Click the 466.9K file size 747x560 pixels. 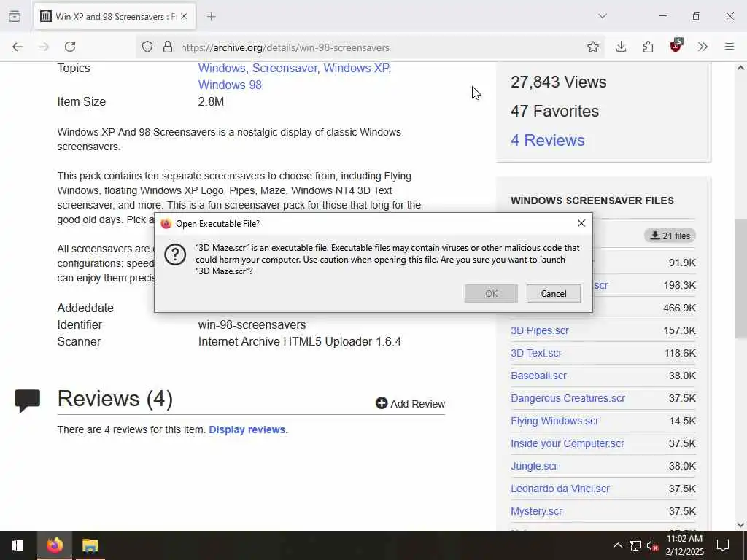point(679,308)
